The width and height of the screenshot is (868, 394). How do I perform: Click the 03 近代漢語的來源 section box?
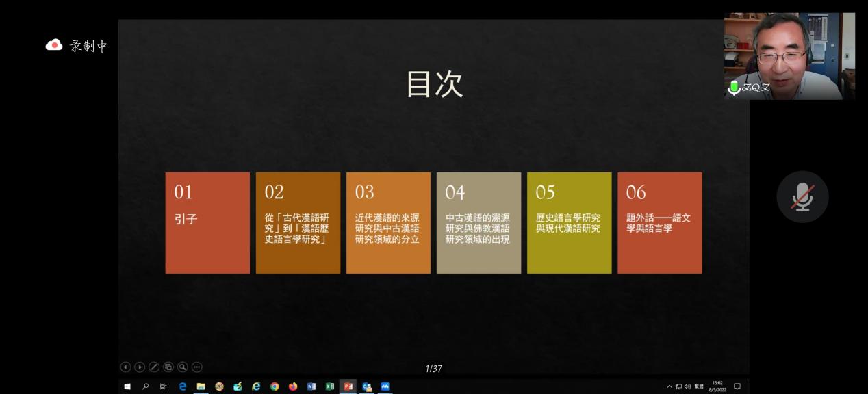point(388,222)
